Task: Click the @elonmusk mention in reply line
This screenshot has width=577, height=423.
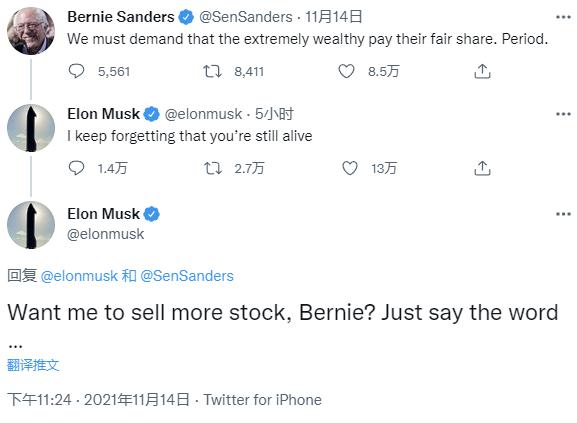Action: tap(79, 276)
